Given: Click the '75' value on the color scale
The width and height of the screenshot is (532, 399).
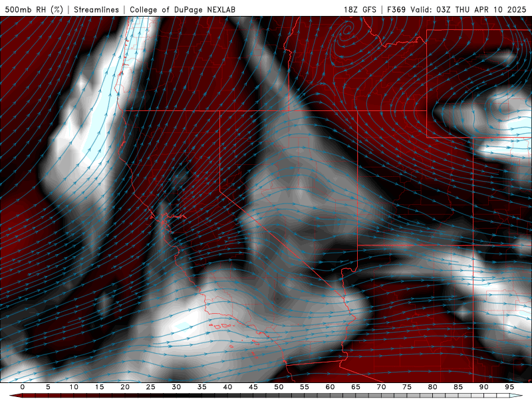Looking at the screenshot, I should click(407, 387).
